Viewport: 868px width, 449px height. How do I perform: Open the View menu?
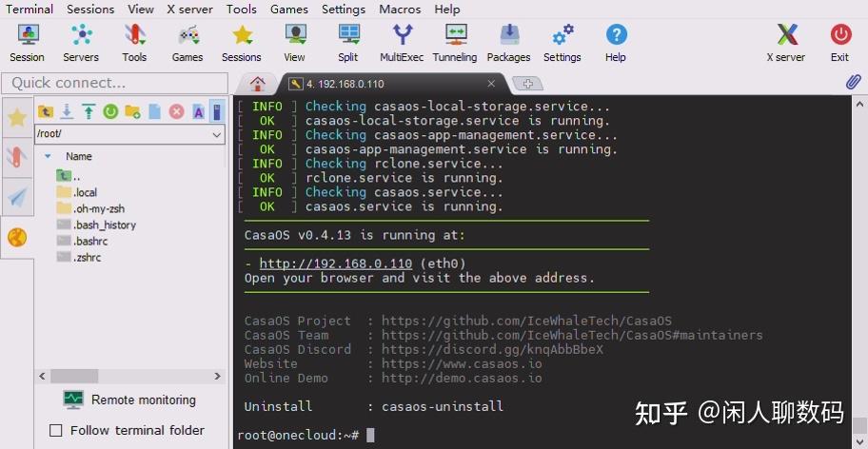click(x=141, y=10)
